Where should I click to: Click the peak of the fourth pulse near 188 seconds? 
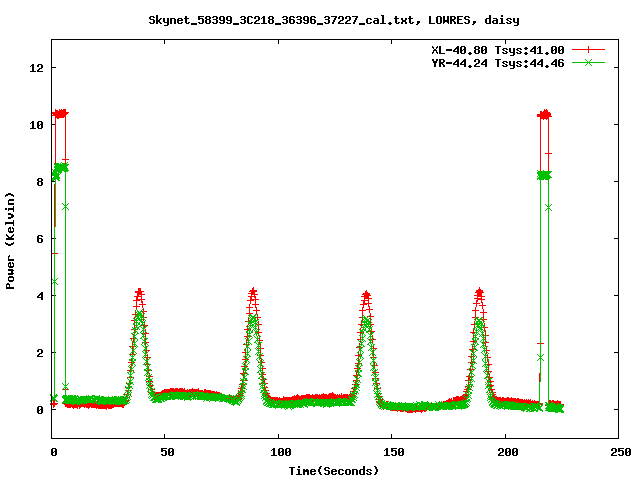[x=479, y=292]
